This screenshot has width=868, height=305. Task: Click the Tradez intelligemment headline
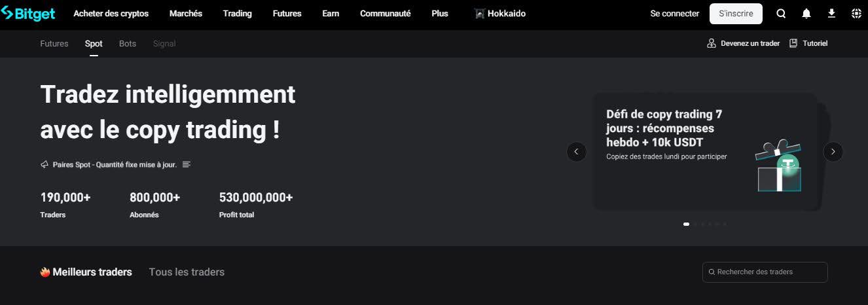(168, 112)
